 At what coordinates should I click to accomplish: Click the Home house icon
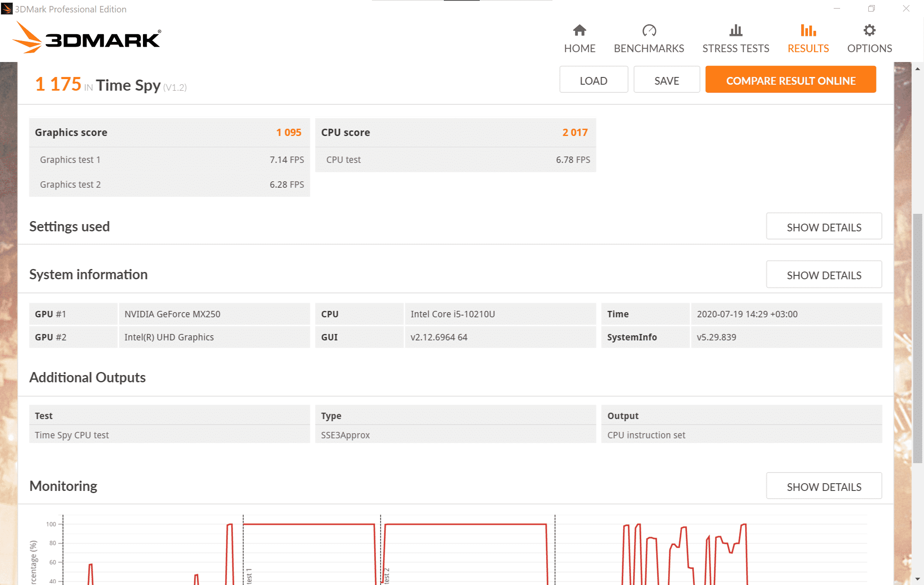579,30
